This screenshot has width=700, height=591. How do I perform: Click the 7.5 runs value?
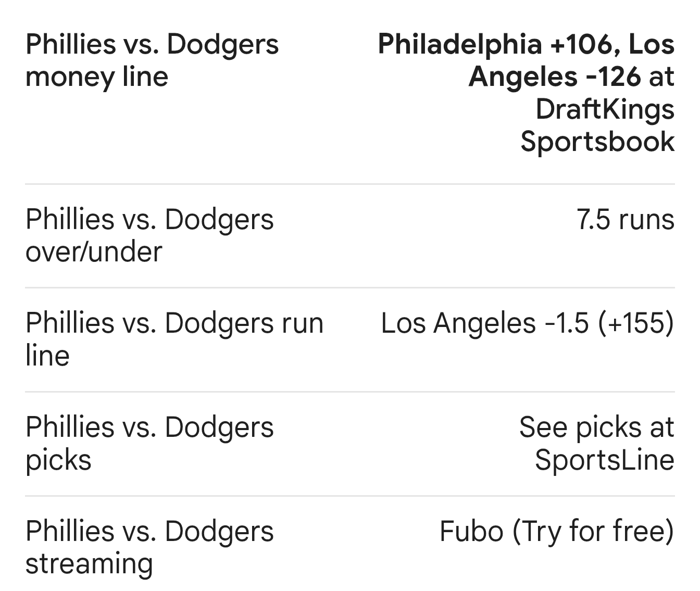[625, 219]
